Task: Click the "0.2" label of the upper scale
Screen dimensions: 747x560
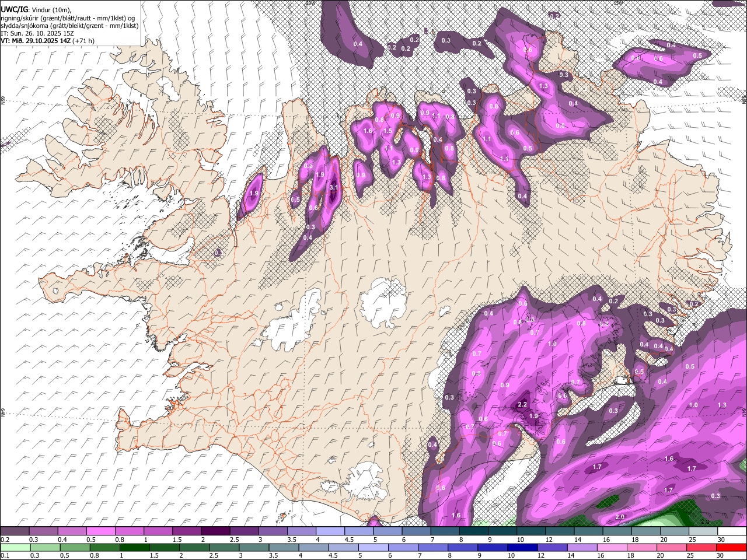Action: [x=5, y=540]
